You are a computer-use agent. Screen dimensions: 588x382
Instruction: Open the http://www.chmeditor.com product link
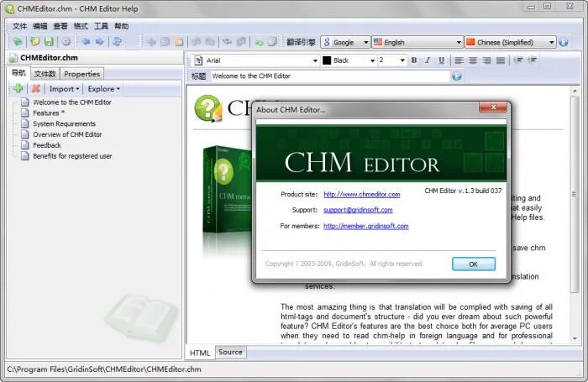click(362, 194)
